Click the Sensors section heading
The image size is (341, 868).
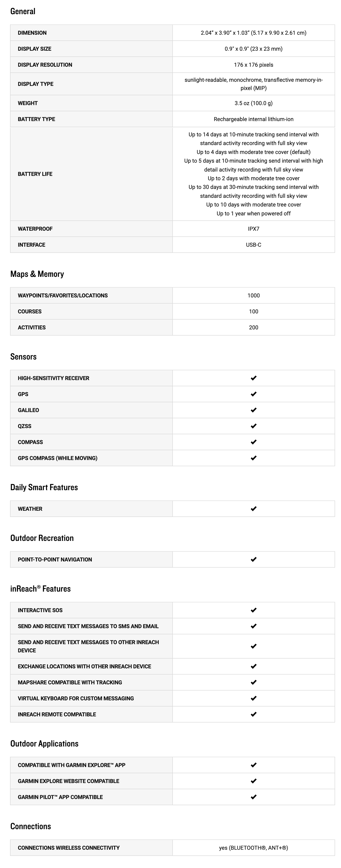pyautogui.click(x=24, y=357)
